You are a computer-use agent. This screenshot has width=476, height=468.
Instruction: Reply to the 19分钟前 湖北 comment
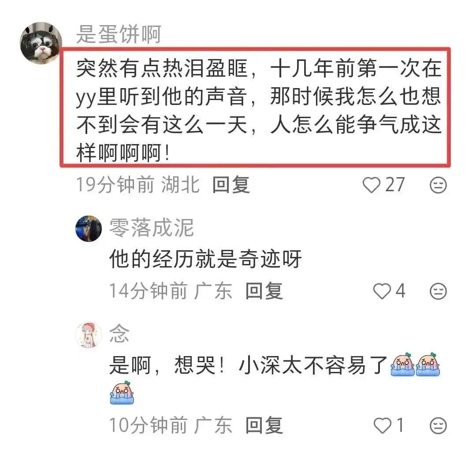click(x=231, y=185)
